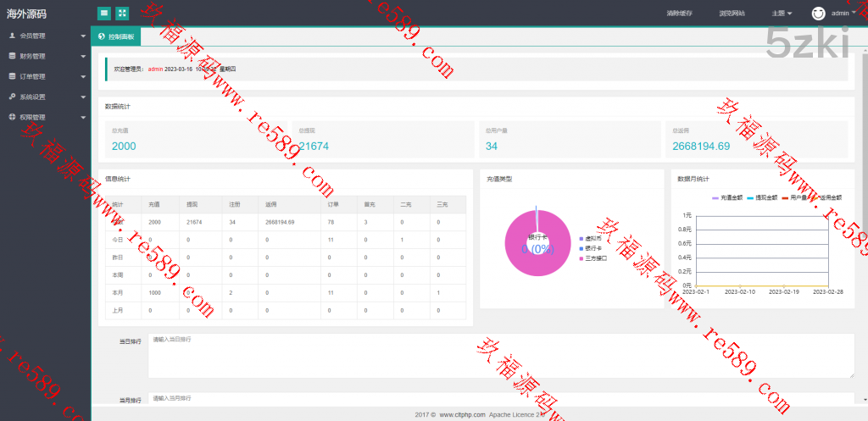Screen dimensions: 868x421
Task: Click the 系统设置 settings icon
Action: 12,97
